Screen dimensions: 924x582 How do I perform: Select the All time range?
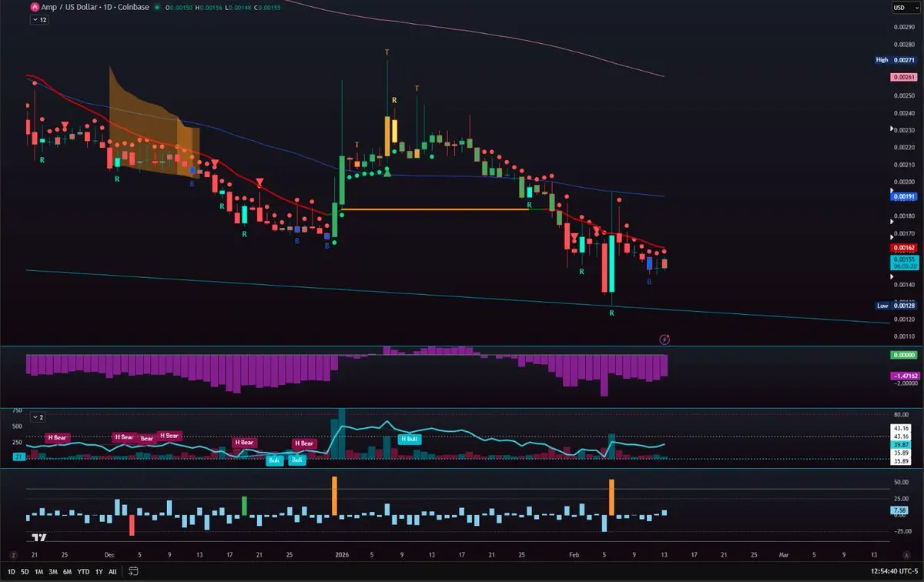coord(112,572)
